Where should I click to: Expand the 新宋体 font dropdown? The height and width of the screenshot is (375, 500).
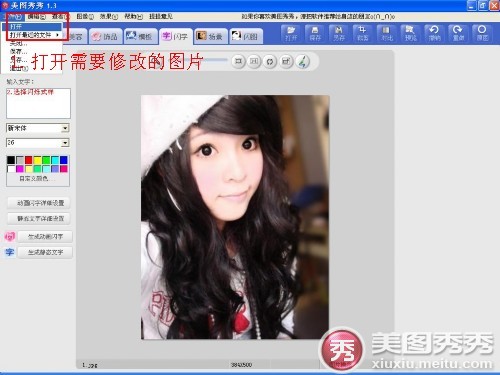65,128
